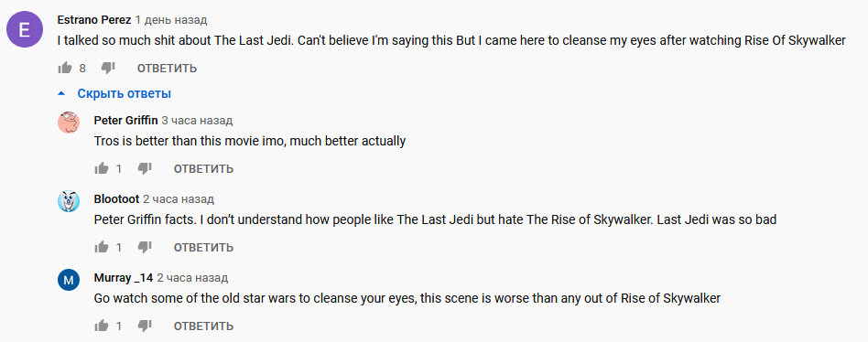Open the Blootoot username link
Screen dimensions: 868x342
[x=116, y=199]
